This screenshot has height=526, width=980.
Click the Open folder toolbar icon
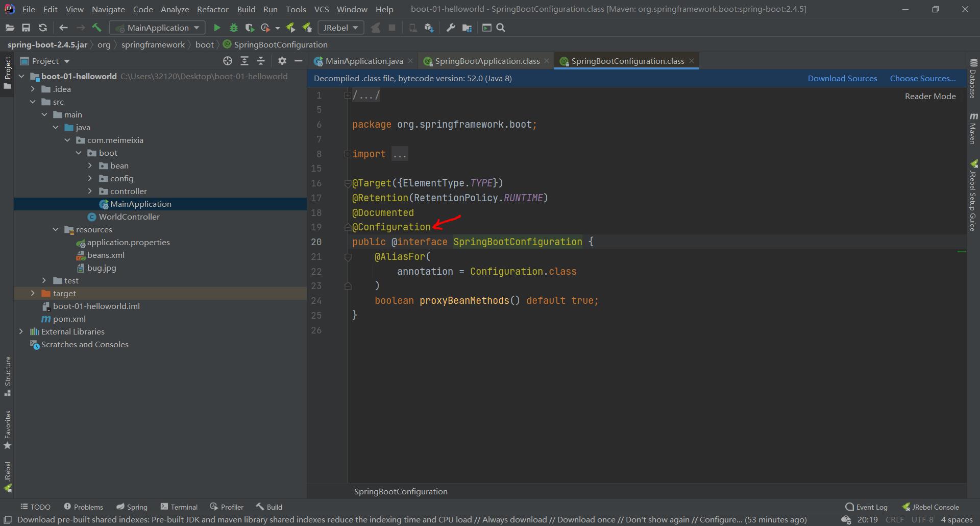coord(10,28)
